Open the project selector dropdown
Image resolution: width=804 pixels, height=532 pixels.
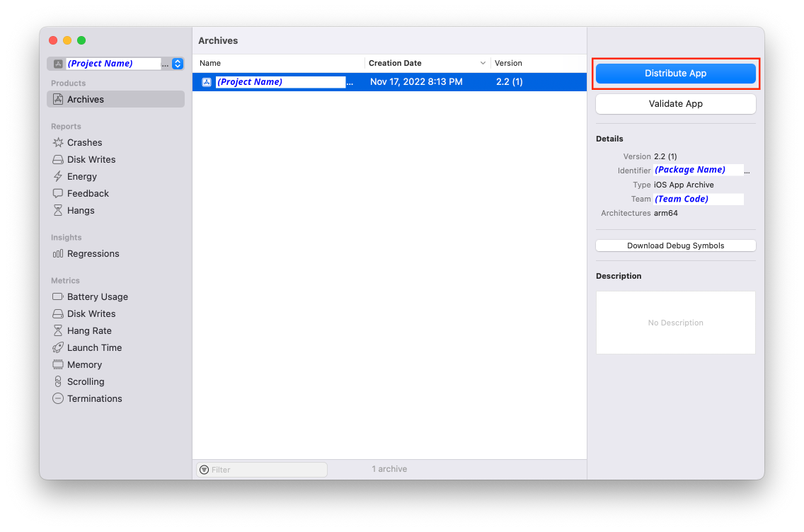(x=178, y=63)
